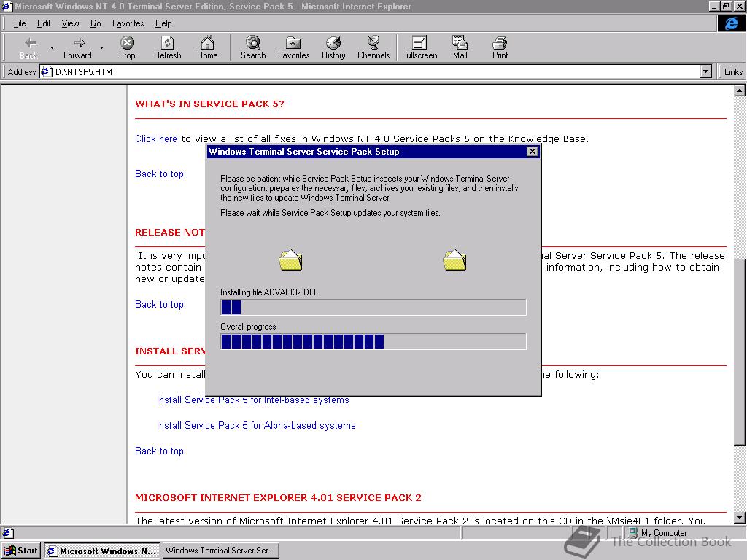Screen dimensions: 747x560
Task: Open Forward button history dropdown arrow
Action: (x=101, y=47)
